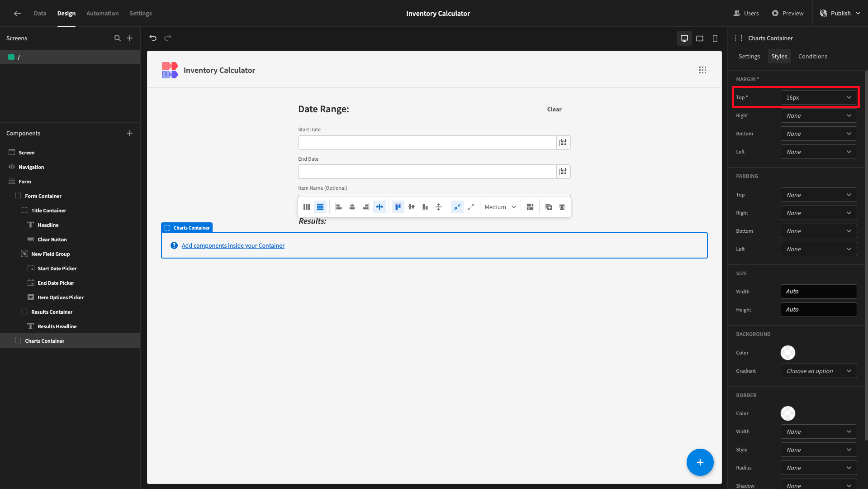The width and height of the screenshot is (868, 489).
Task: Click the Clear button in form
Action: coord(554,109)
